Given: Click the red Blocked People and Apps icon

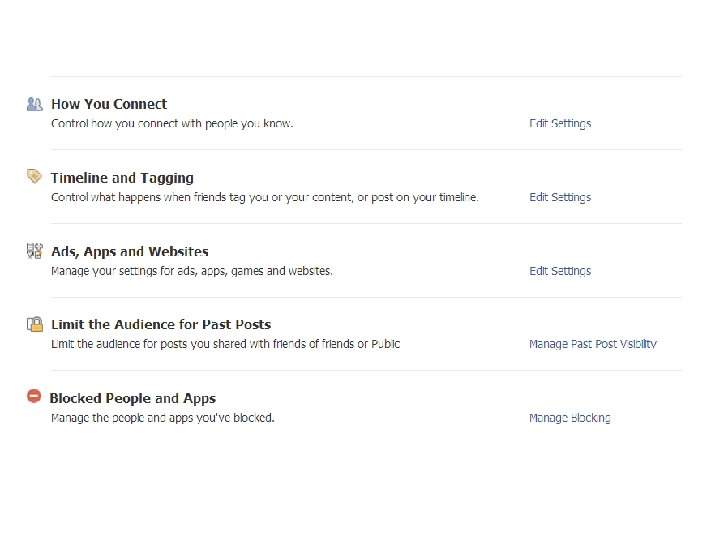Looking at the screenshot, I should pyautogui.click(x=34, y=397).
